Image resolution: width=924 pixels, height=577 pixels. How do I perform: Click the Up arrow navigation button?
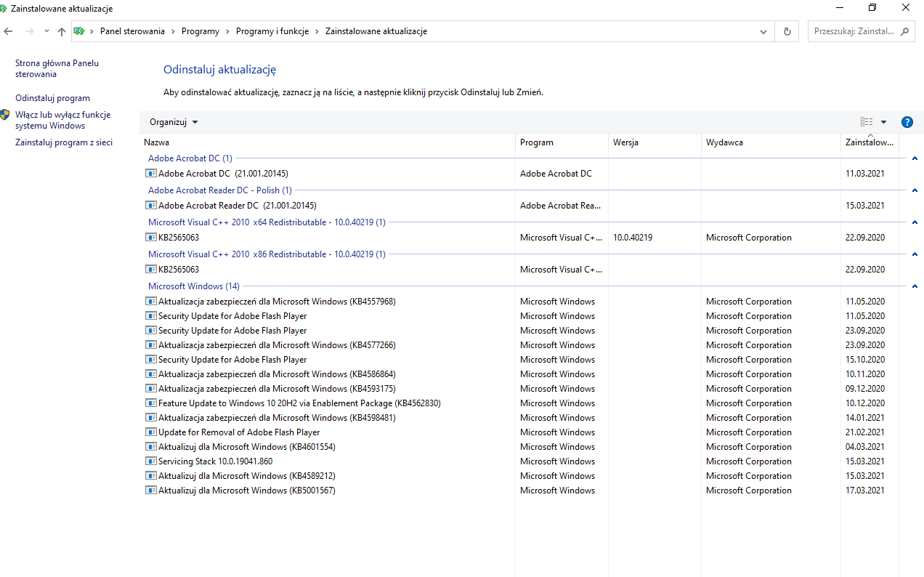62,31
